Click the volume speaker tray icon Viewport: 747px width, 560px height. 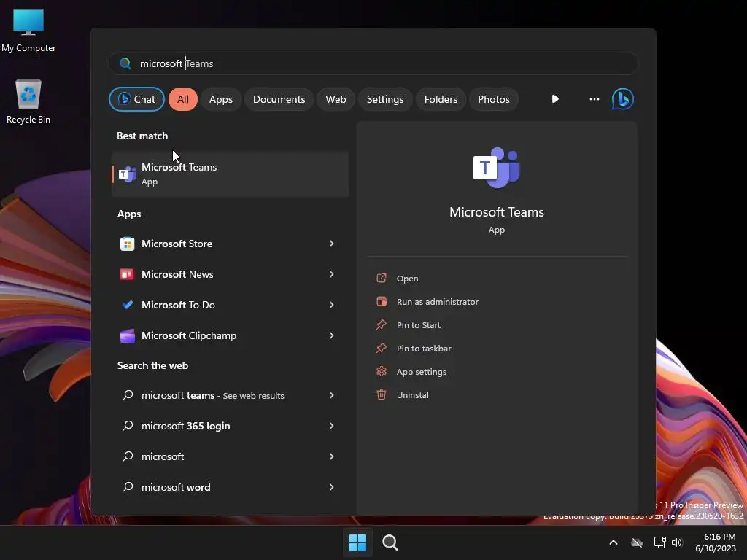[x=676, y=542]
